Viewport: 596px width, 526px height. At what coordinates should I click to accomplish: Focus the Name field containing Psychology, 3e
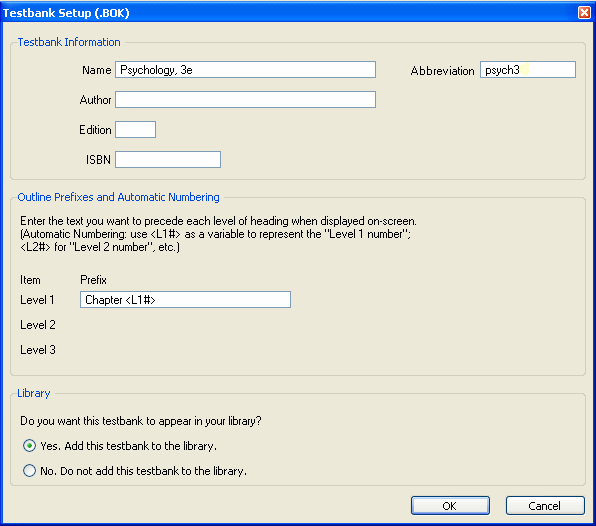click(x=246, y=70)
